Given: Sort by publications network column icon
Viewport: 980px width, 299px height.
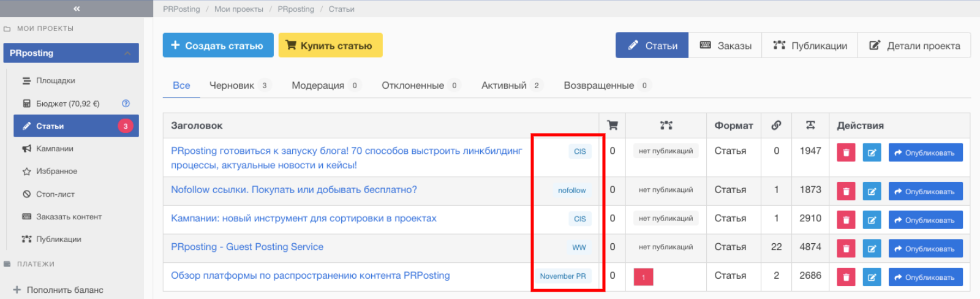Looking at the screenshot, I should [x=666, y=125].
